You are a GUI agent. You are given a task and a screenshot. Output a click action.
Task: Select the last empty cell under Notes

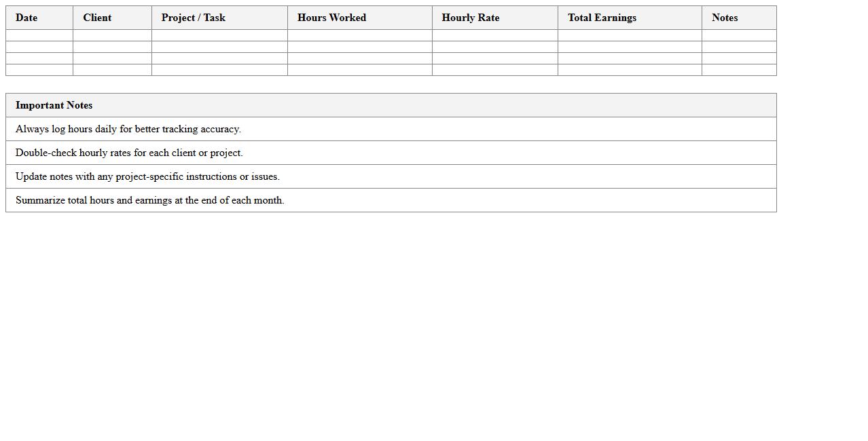point(739,70)
